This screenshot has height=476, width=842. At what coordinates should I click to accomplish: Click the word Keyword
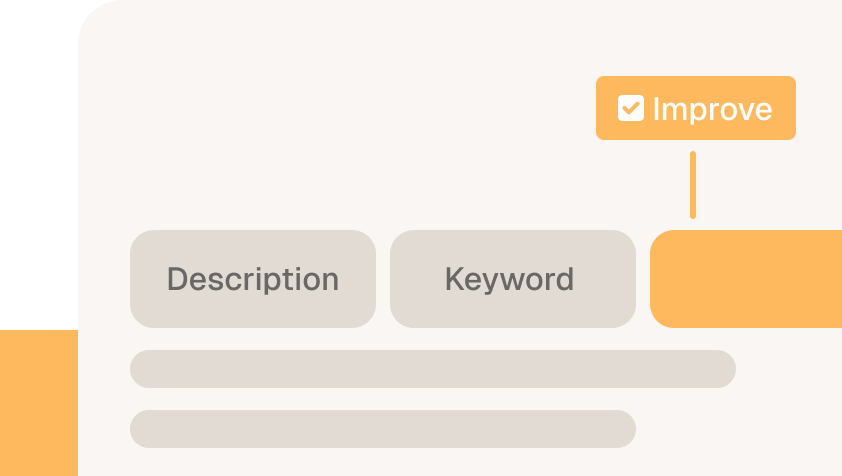click(x=510, y=279)
